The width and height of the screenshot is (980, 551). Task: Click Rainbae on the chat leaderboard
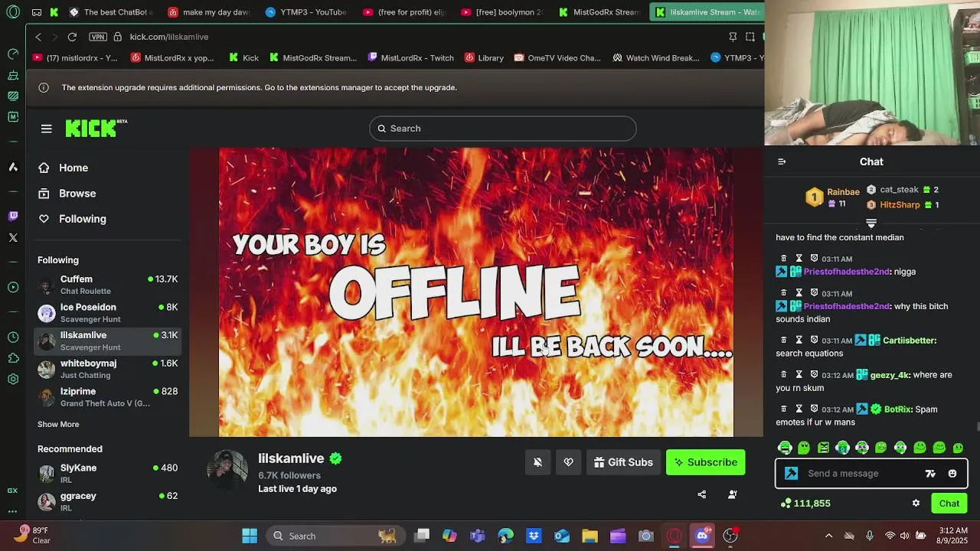click(843, 192)
